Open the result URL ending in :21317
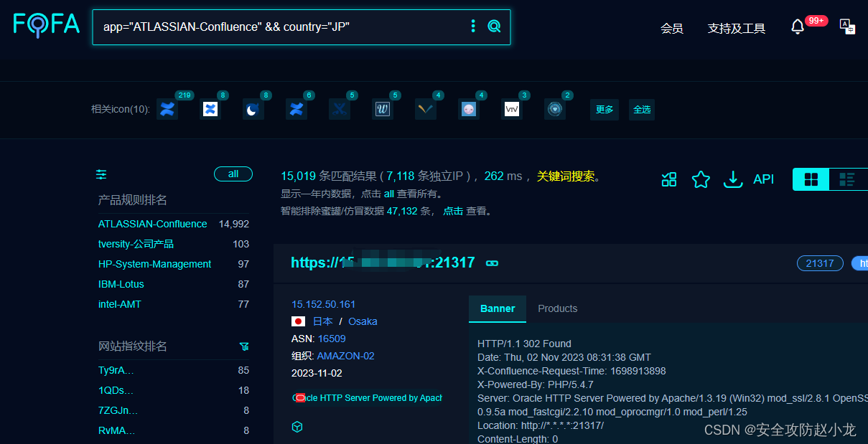The height and width of the screenshot is (444, 868). [x=383, y=263]
